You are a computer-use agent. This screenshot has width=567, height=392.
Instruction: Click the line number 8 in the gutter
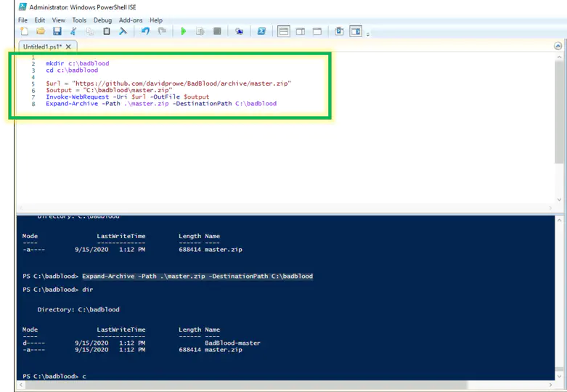point(33,104)
